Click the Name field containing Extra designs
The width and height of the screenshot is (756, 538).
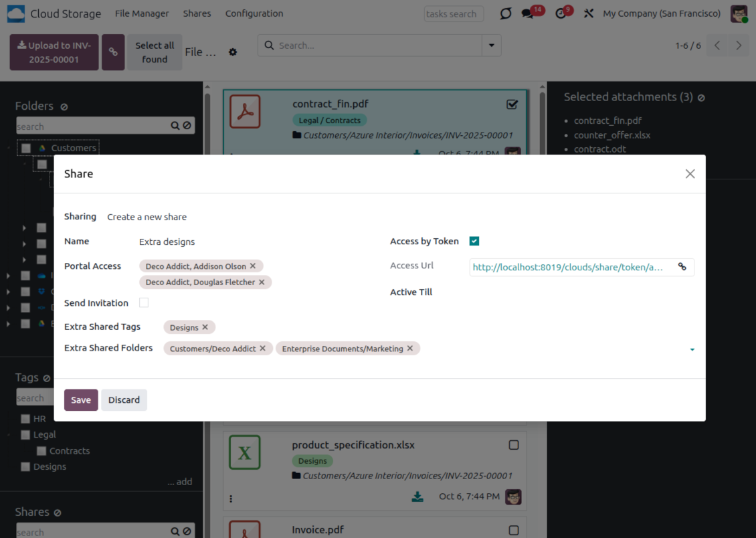point(254,242)
